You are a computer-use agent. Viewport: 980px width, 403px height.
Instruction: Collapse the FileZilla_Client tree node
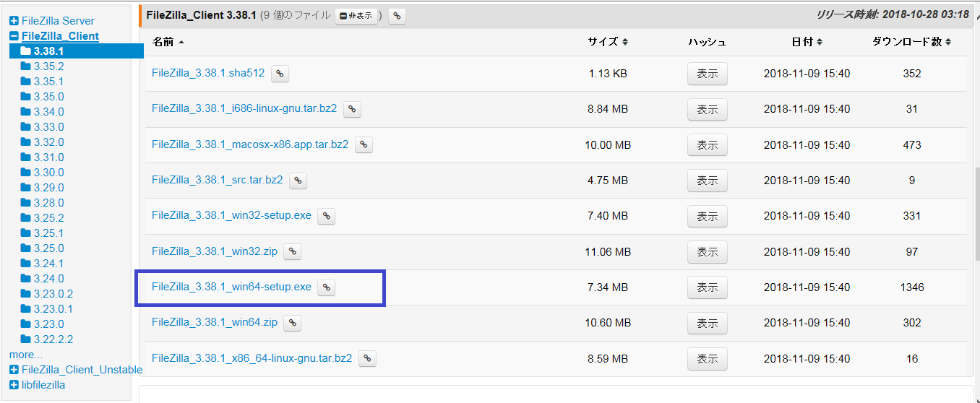(x=14, y=36)
